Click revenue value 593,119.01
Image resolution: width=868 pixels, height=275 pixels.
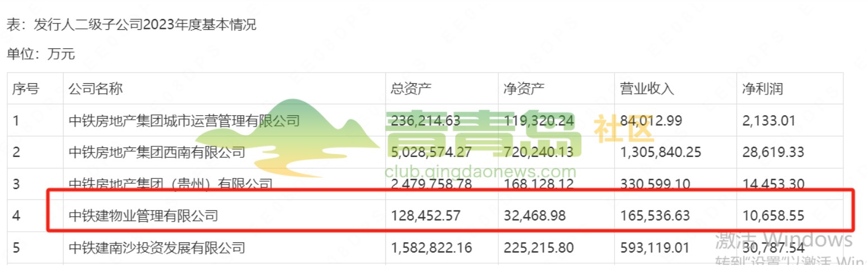(x=655, y=247)
